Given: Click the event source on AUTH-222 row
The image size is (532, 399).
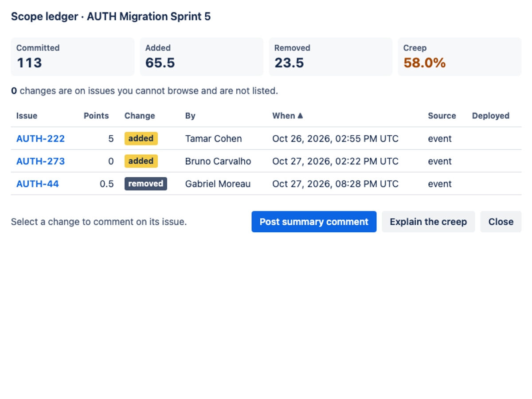Looking at the screenshot, I should pos(440,139).
